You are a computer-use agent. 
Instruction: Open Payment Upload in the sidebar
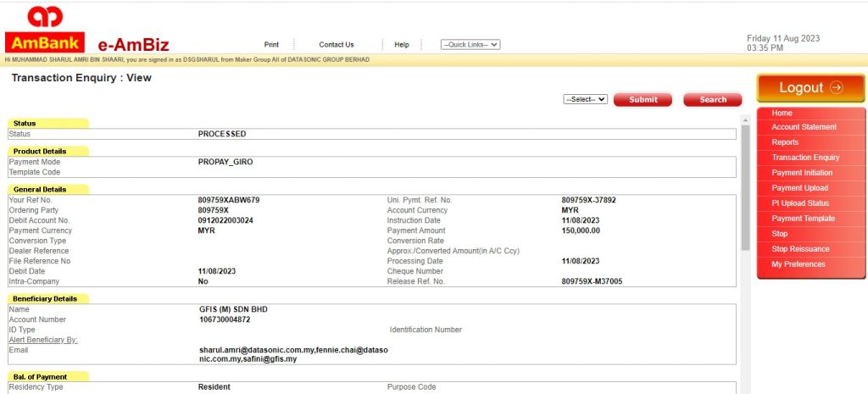(x=799, y=188)
